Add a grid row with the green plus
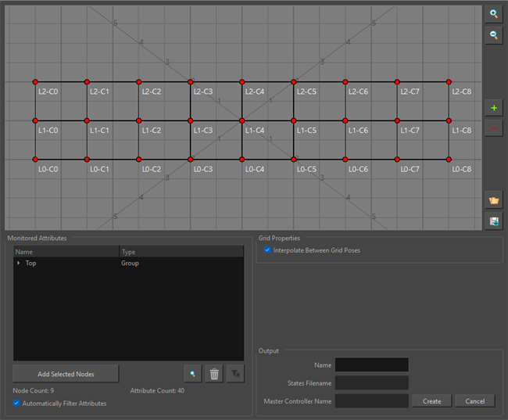This screenshot has width=508, height=420. (x=494, y=108)
